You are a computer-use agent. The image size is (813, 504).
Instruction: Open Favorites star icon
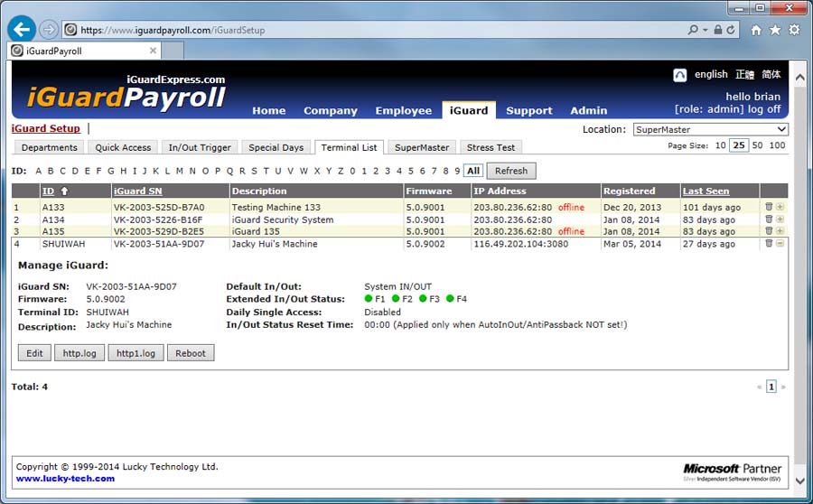775,30
